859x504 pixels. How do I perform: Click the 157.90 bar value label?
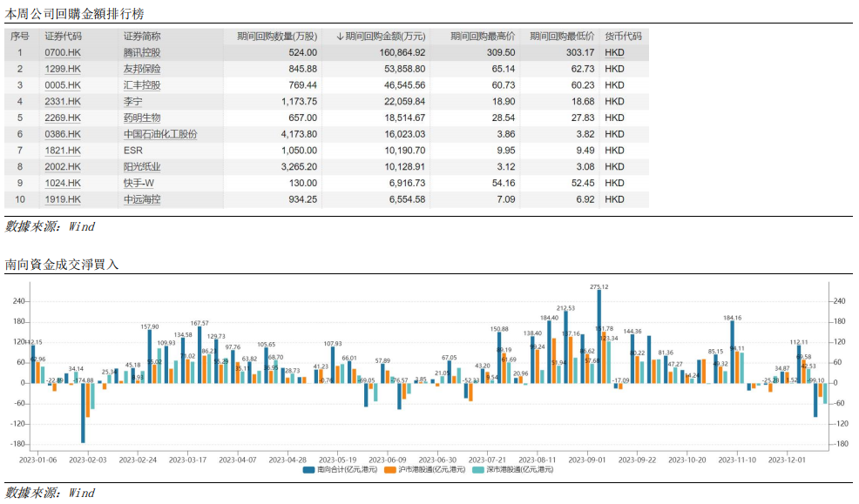click(x=150, y=326)
